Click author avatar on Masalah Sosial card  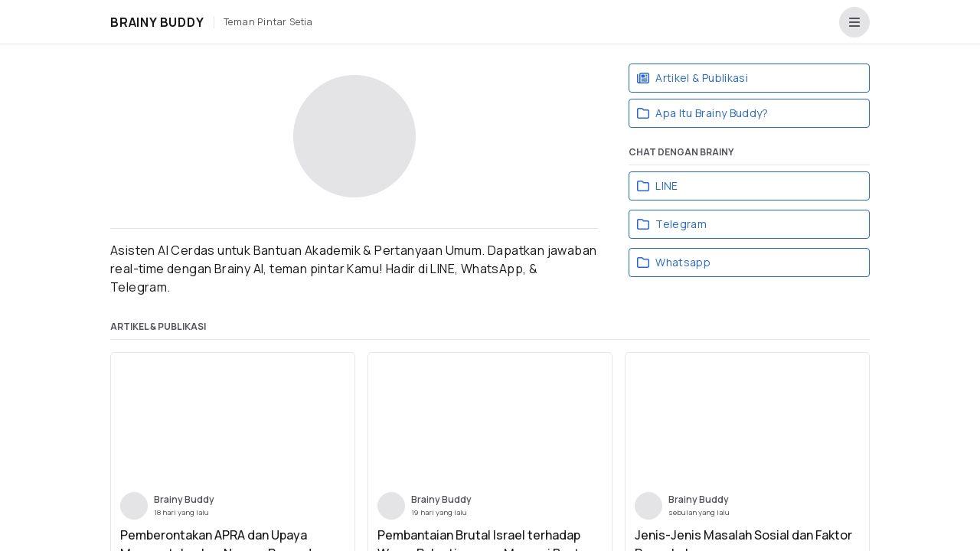point(648,506)
